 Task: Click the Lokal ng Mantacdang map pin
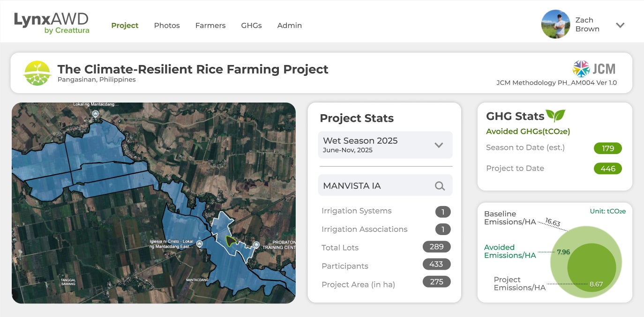pos(95,113)
